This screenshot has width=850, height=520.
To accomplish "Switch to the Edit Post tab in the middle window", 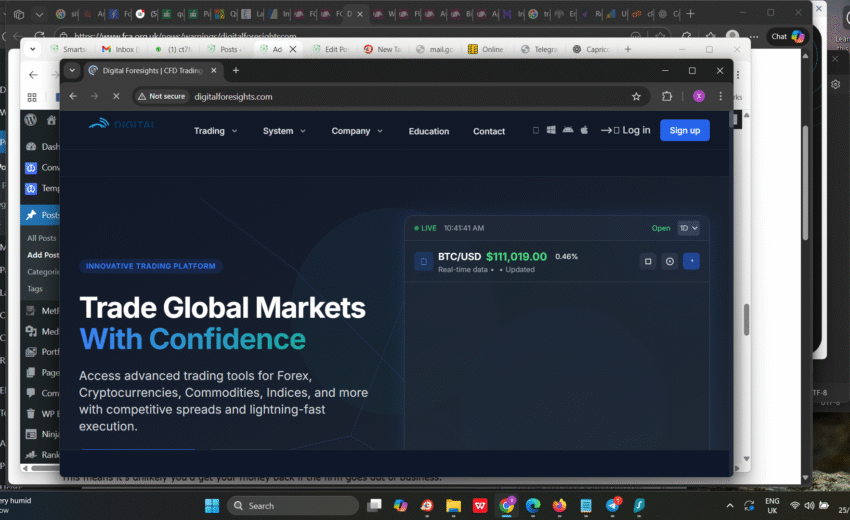I will click(x=331, y=49).
